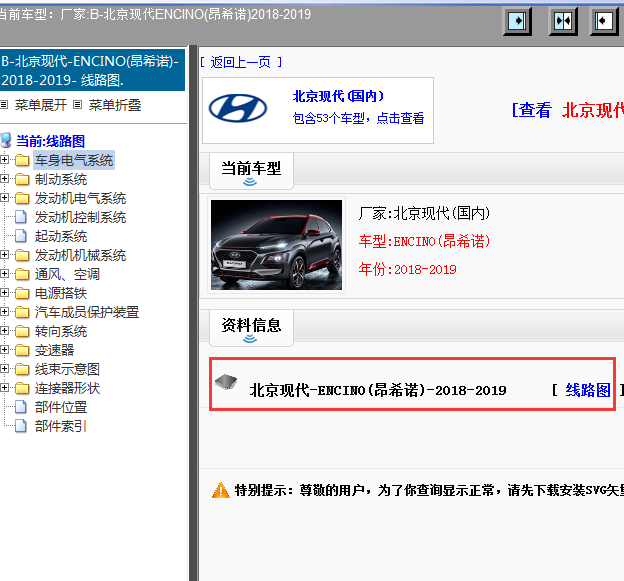Expand the 车身电气系统 tree node

(4, 160)
